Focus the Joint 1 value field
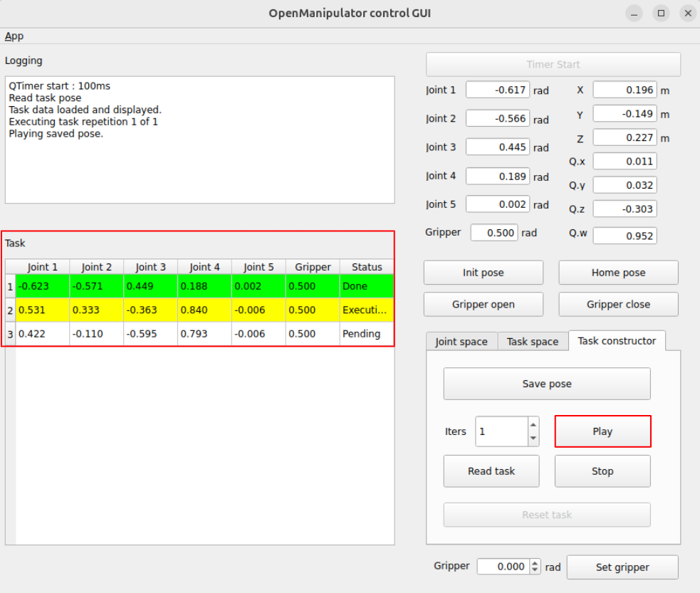This screenshot has height=593, width=700. [497, 90]
